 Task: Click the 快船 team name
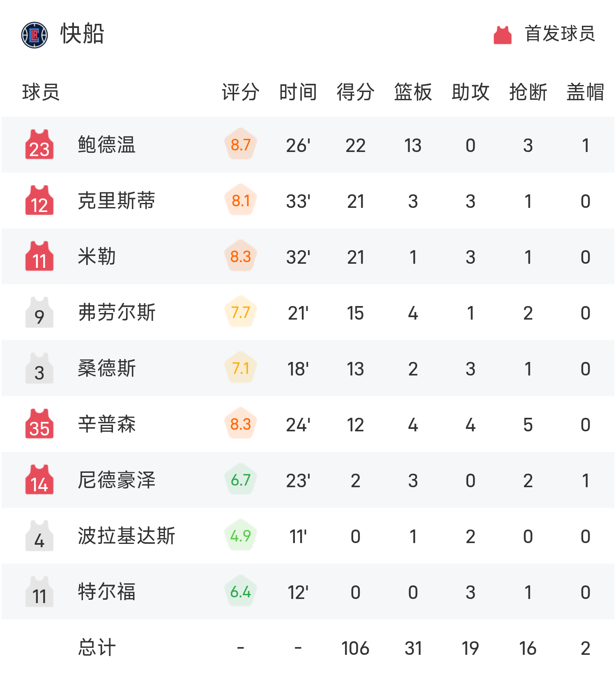(x=82, y=34)
